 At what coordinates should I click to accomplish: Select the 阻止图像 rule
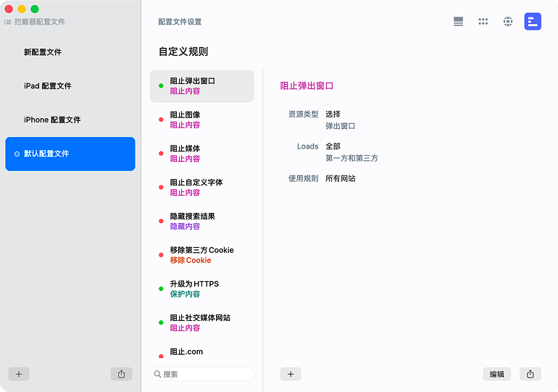click(201, 120)
